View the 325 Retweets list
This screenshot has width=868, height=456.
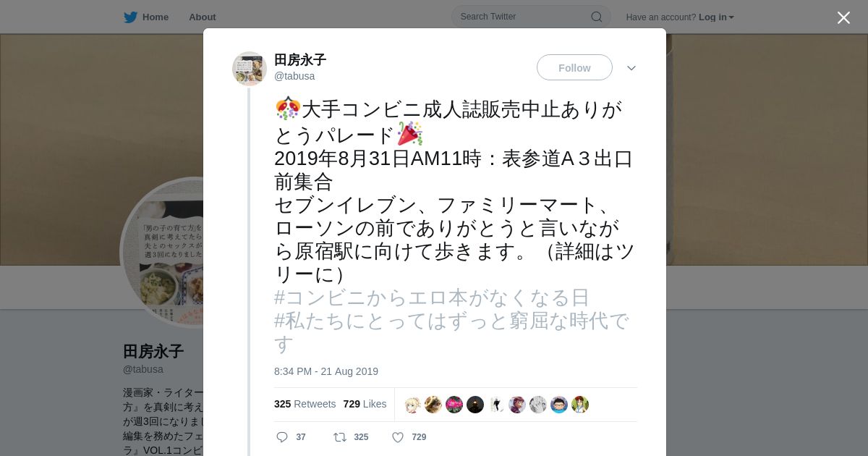tap(305, 404)
